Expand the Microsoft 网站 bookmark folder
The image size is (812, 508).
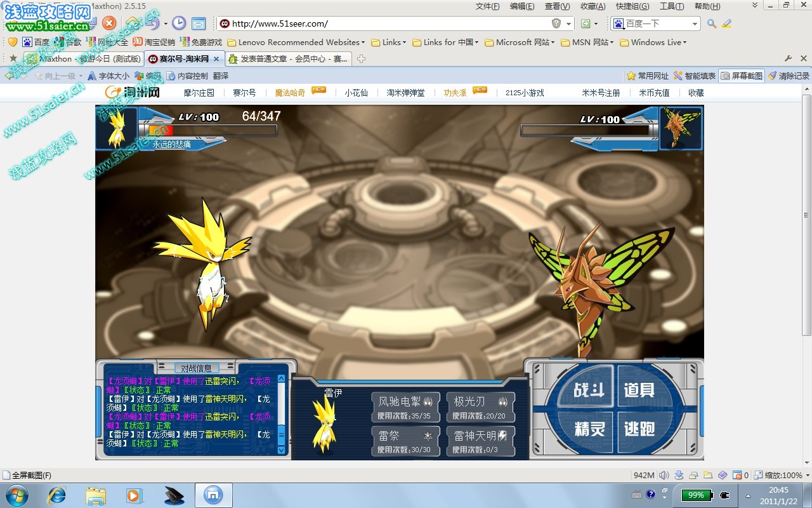click(x=520, y=43)
